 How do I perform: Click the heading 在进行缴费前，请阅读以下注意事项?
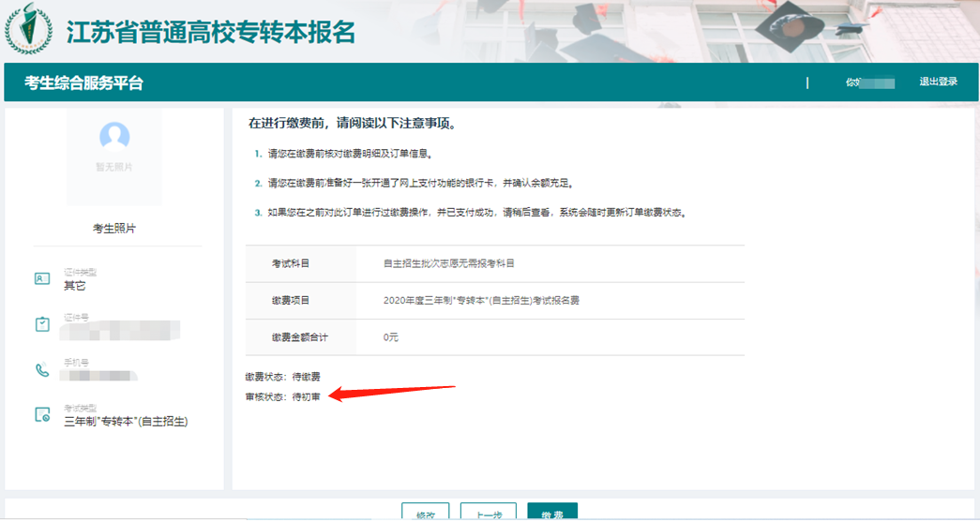pos(354,123)
